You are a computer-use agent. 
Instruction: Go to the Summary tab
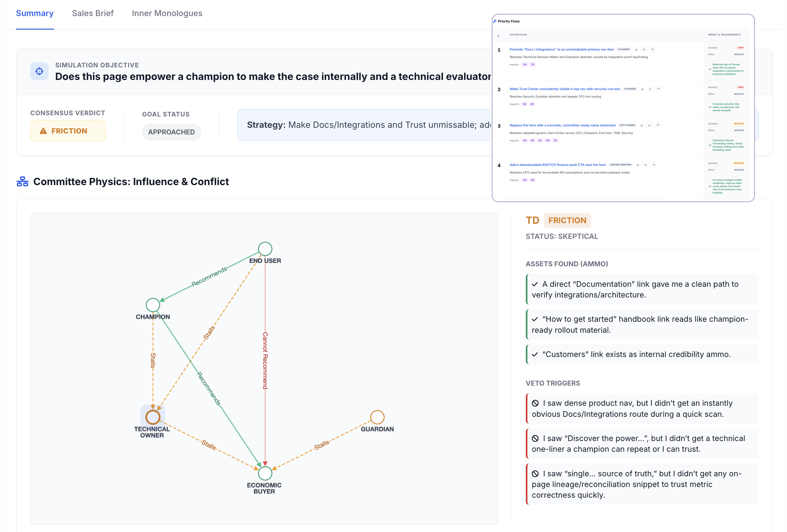35,13
